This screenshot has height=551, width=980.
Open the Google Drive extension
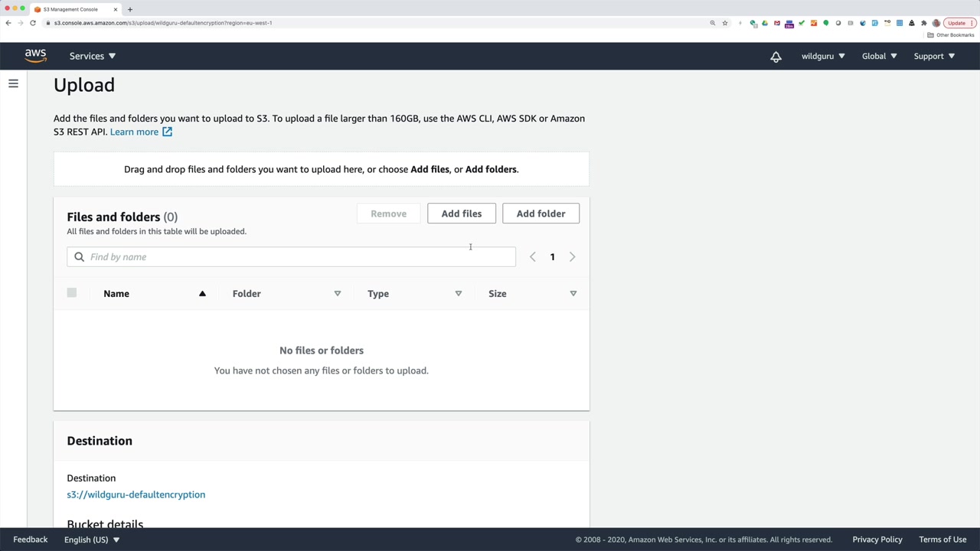point(765,23)
